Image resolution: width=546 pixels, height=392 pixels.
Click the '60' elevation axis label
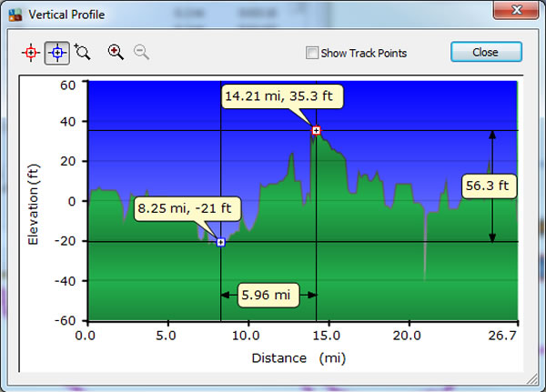coord(67,85)
